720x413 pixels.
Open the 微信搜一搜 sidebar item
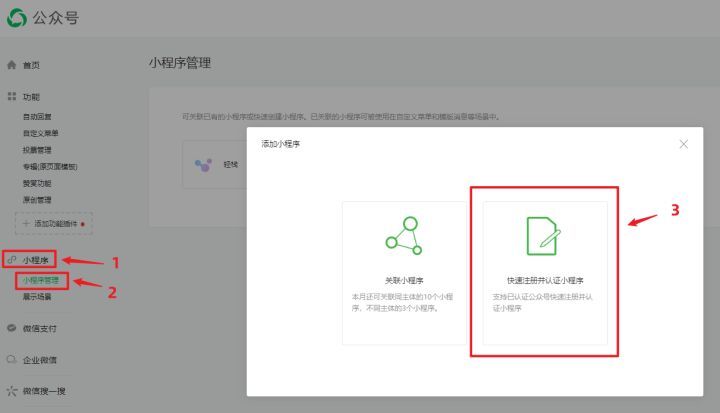pos(44,391)
